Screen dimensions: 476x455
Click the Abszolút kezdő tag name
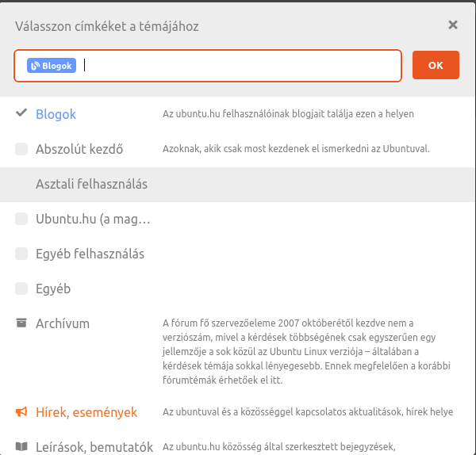point(79,149)
